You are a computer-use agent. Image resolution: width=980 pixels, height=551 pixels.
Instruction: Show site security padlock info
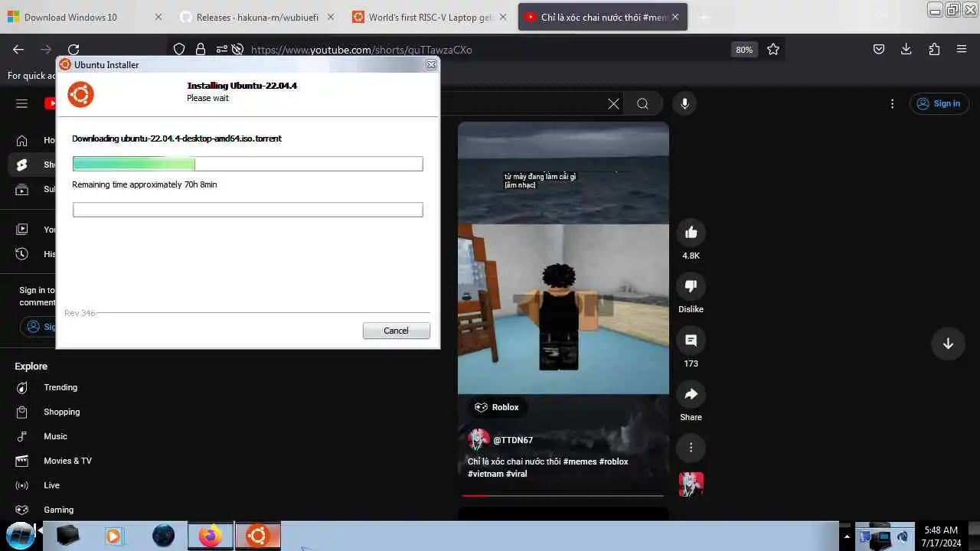[201, 49]
